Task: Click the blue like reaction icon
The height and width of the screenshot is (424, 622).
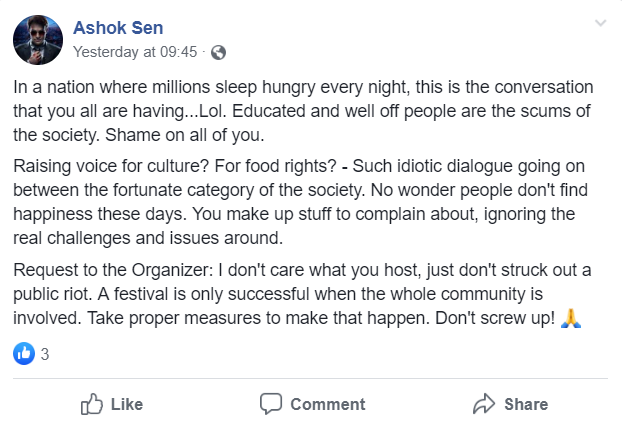Action: point(24,353)
